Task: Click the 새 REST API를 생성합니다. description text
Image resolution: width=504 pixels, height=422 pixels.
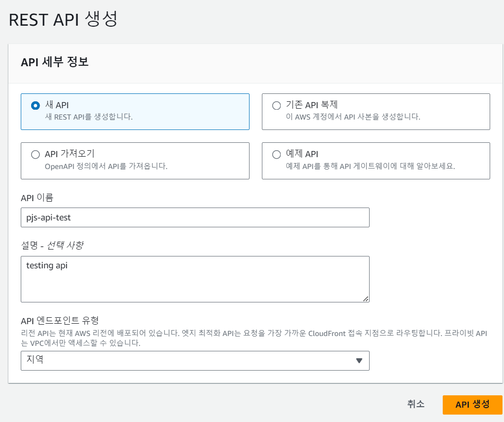Action: point(89,117)
